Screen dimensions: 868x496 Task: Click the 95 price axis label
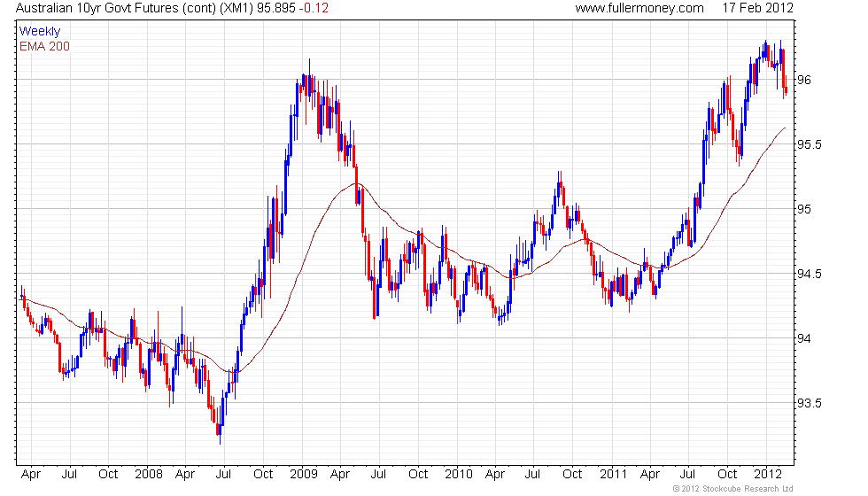804,209
